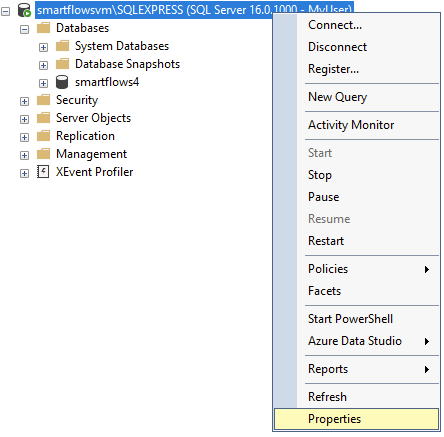Click the Management folder icon

(x=43, y=154)
